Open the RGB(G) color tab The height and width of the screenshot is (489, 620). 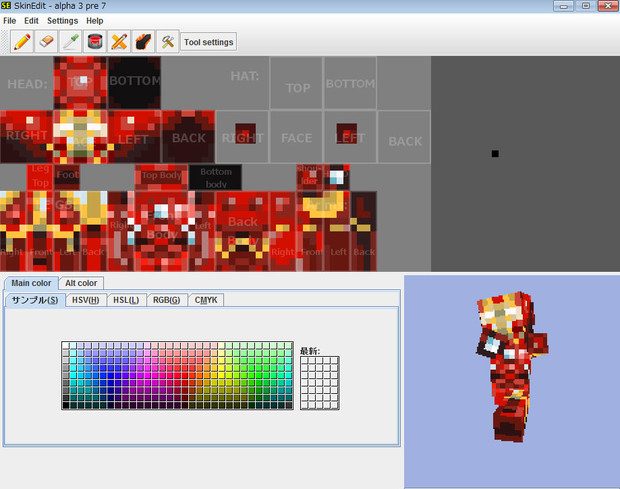tap(166, 300)
